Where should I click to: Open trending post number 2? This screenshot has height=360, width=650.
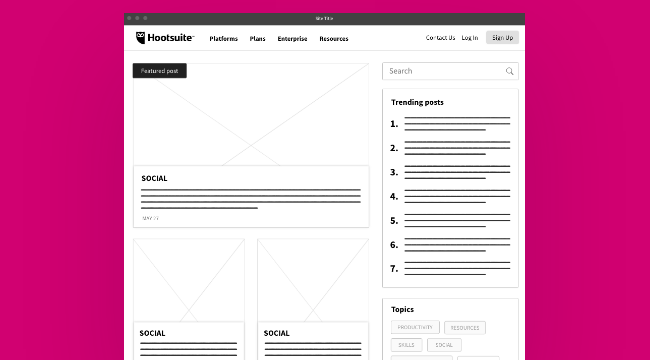click(450, 148)
